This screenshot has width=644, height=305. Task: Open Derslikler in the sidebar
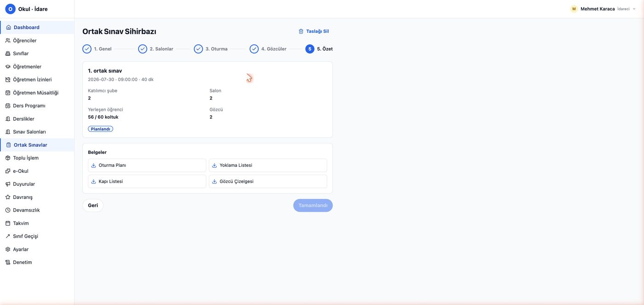click(37, 119)
